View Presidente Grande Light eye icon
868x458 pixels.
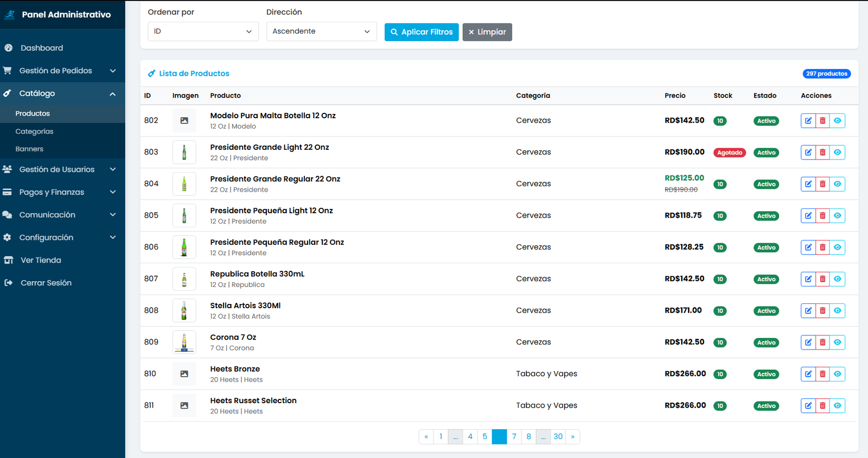tap(838, 152)
